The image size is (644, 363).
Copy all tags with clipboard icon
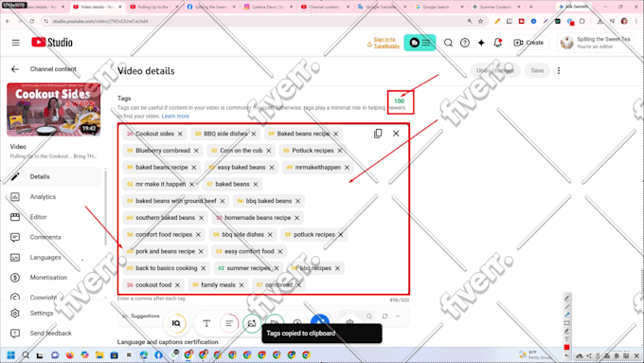pyautogui.click(x=378, y=134)
